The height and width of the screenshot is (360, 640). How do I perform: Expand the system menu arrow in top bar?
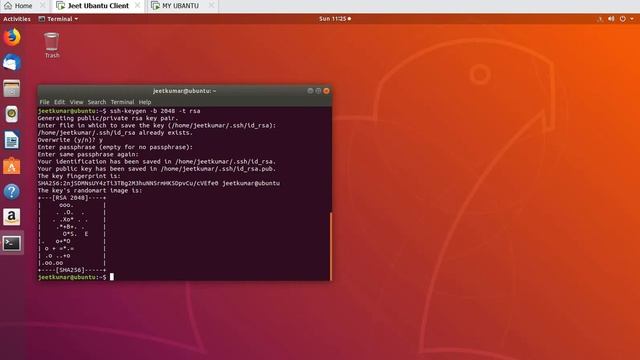click(632, 19)
